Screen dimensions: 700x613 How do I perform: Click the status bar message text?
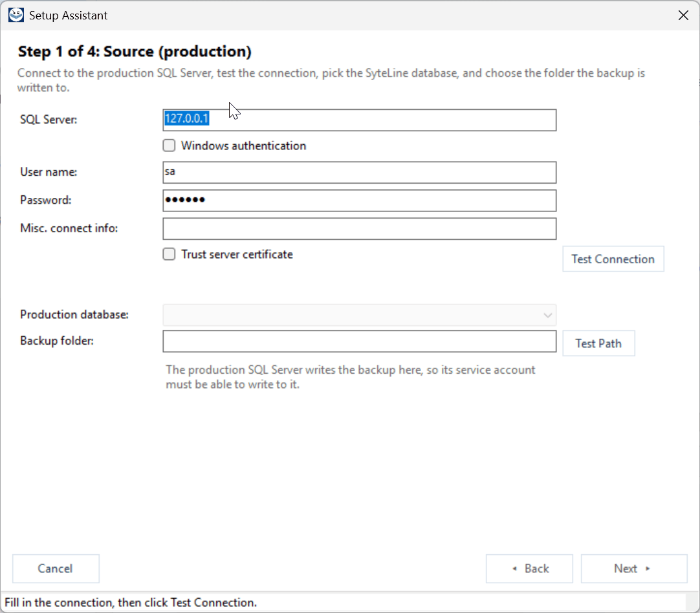pos(131,602)
